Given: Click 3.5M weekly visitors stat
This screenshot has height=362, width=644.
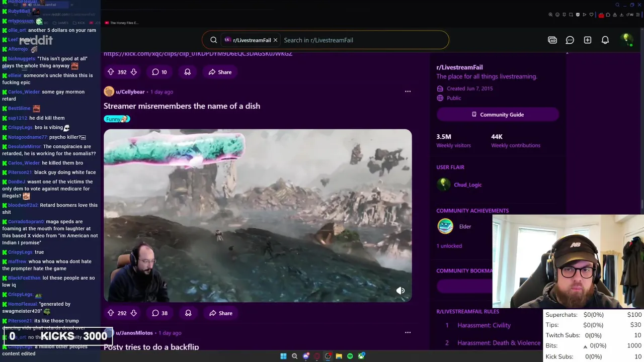Looking at the screenshot, I should [453, 141].
